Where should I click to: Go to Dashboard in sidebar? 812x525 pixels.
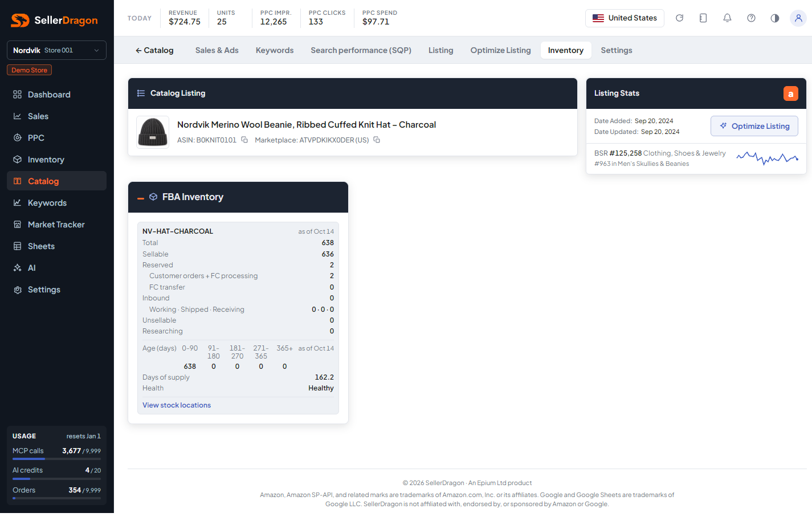point(56,95)
